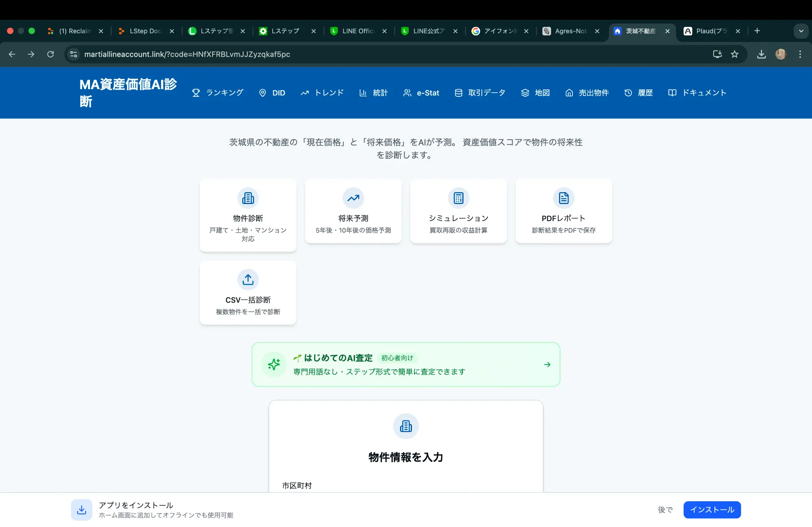Click the ランキング trophy icon

196,93
